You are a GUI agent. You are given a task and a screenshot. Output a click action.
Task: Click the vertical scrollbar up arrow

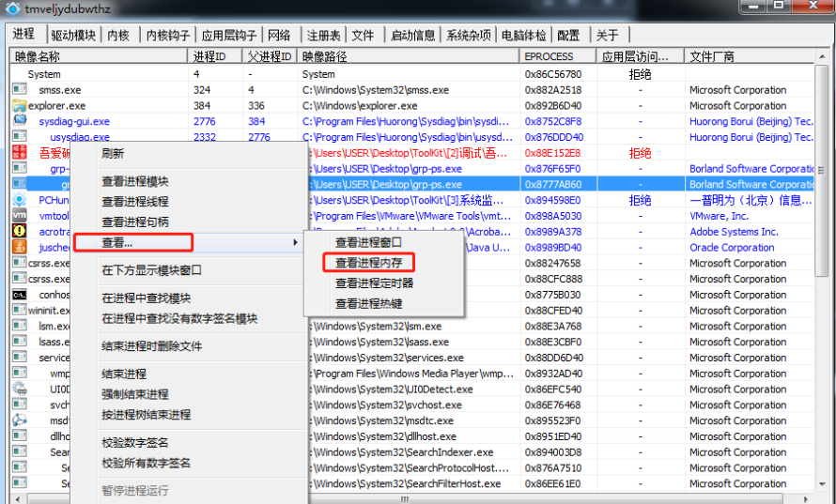(x=822, y=56)
